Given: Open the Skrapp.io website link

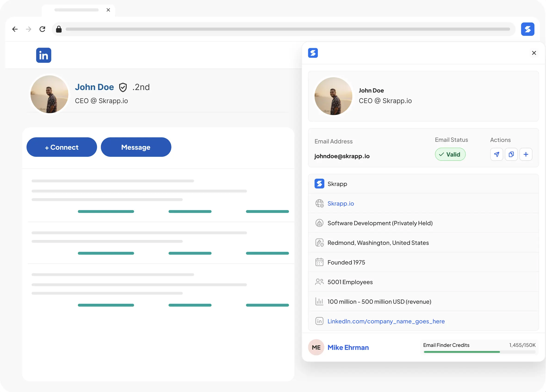Looking at the screenshot, I should [341, 203].
